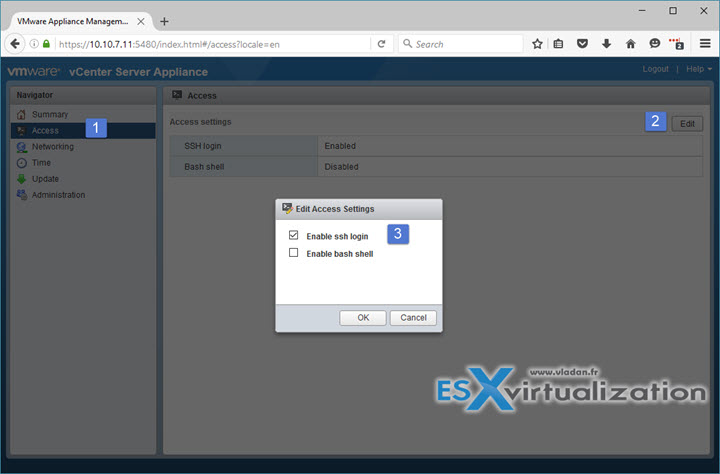Click the Enabled value for SSH login

(x=340, y=146)
